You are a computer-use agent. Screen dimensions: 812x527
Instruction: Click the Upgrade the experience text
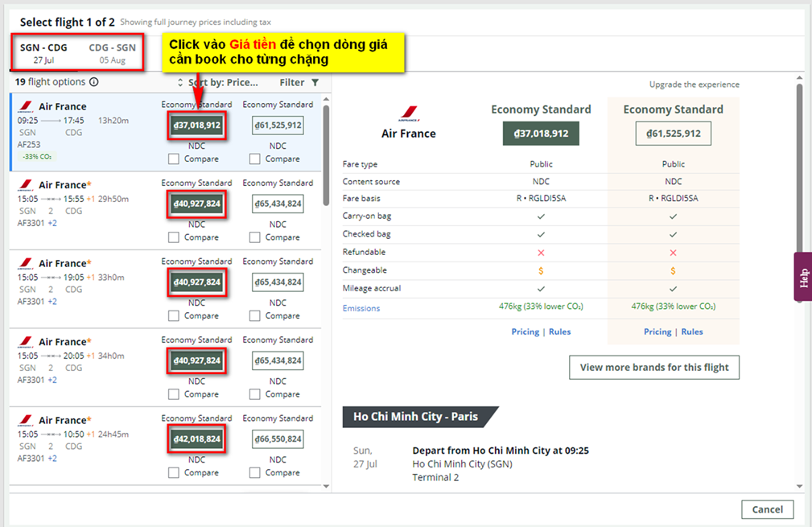pyautogui.click(x=695, y=84)
